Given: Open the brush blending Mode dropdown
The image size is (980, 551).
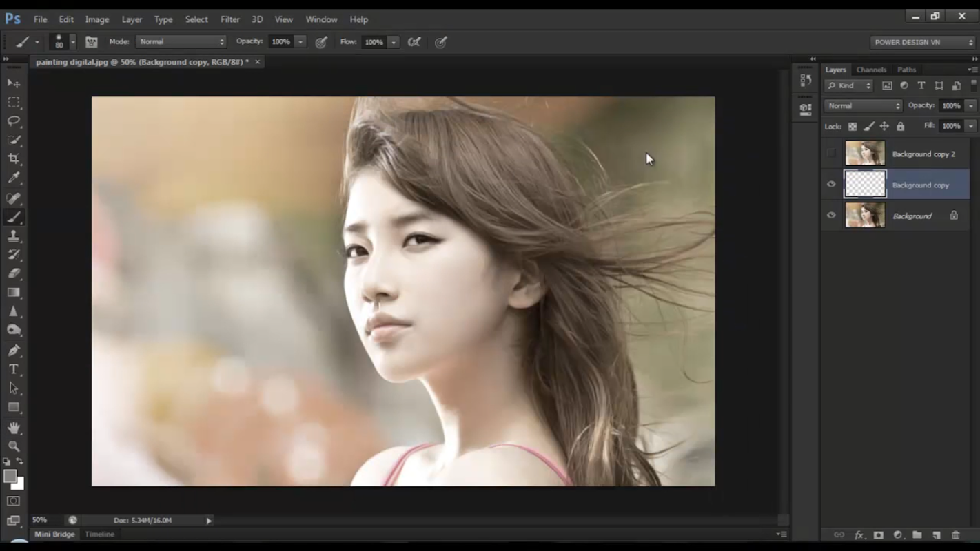Looking at the screenshot, I should coord(181,42).
